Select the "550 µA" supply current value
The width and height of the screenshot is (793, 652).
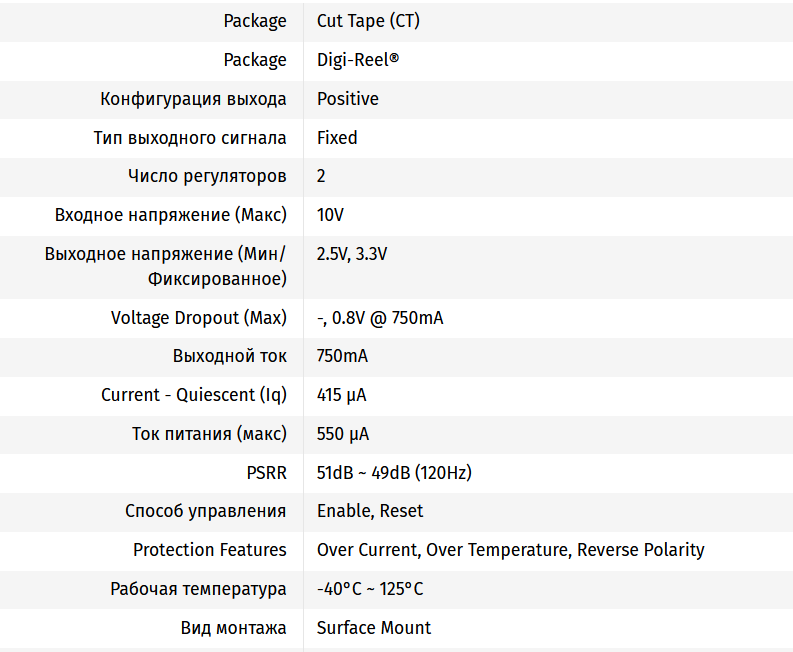click(342, 434)
